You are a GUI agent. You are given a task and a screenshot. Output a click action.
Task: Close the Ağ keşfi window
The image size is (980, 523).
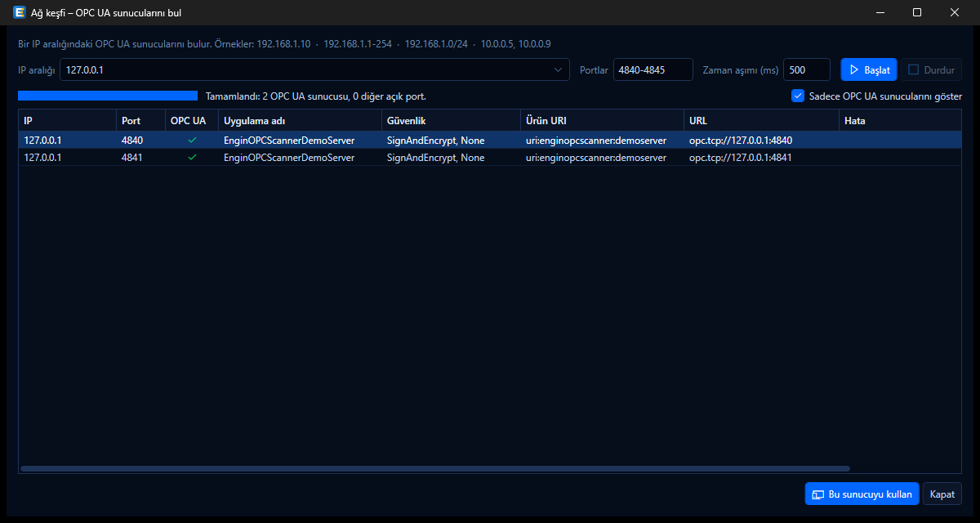(955, 12)
